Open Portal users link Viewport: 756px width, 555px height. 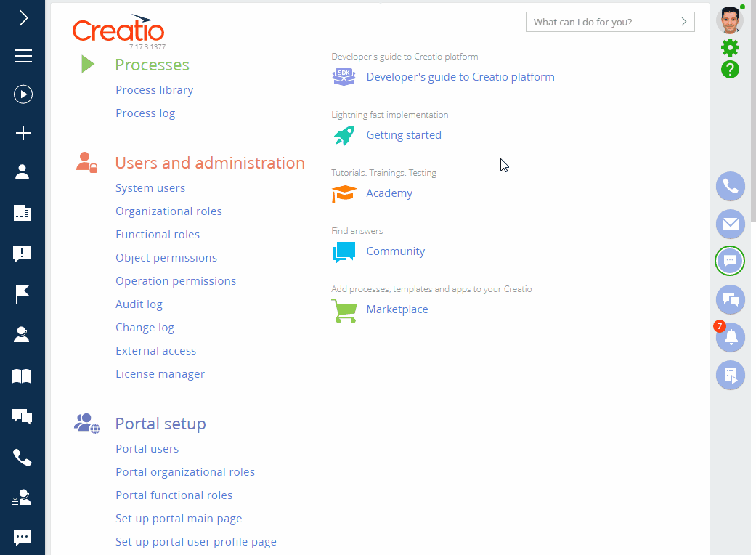pyautogui.click(x=147, y=449)
